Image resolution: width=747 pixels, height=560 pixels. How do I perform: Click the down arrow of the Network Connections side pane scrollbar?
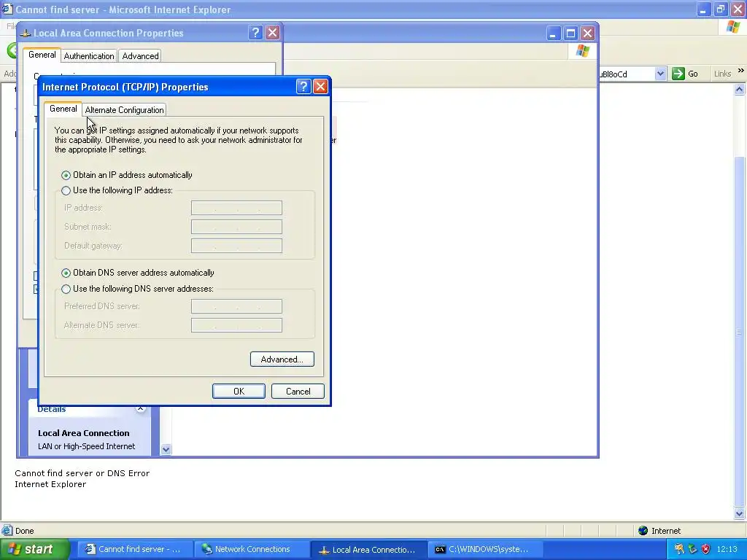click(166, 449)
